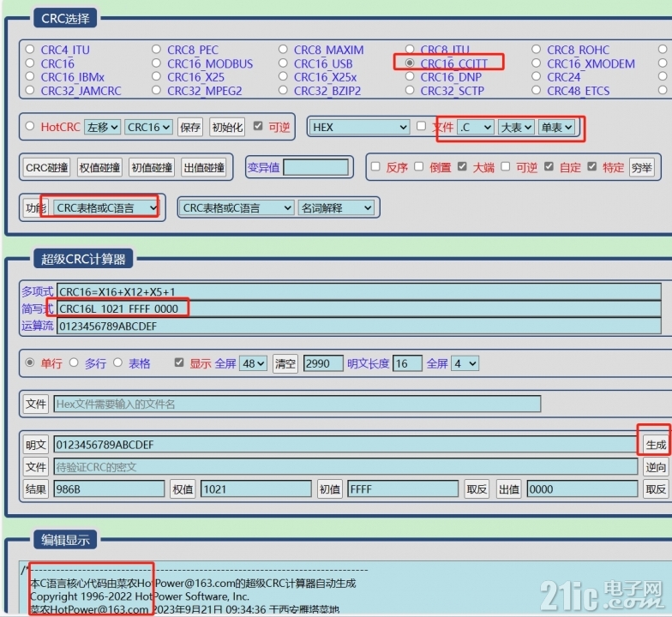Select CRC32_MPEG2 radio option
The width and height of the screenshot is (672, 617).
pyautogui.click(x=156, y=91)
